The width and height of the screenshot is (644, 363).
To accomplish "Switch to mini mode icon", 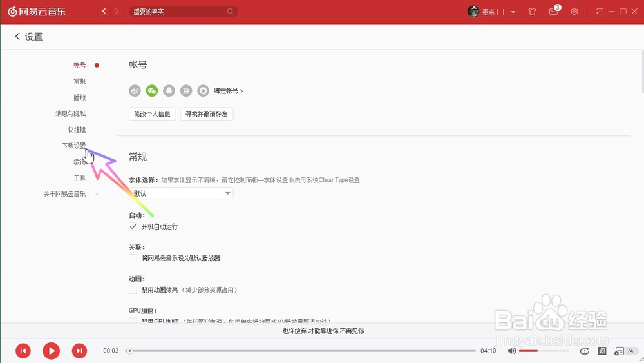I will (x=600, y=12).
